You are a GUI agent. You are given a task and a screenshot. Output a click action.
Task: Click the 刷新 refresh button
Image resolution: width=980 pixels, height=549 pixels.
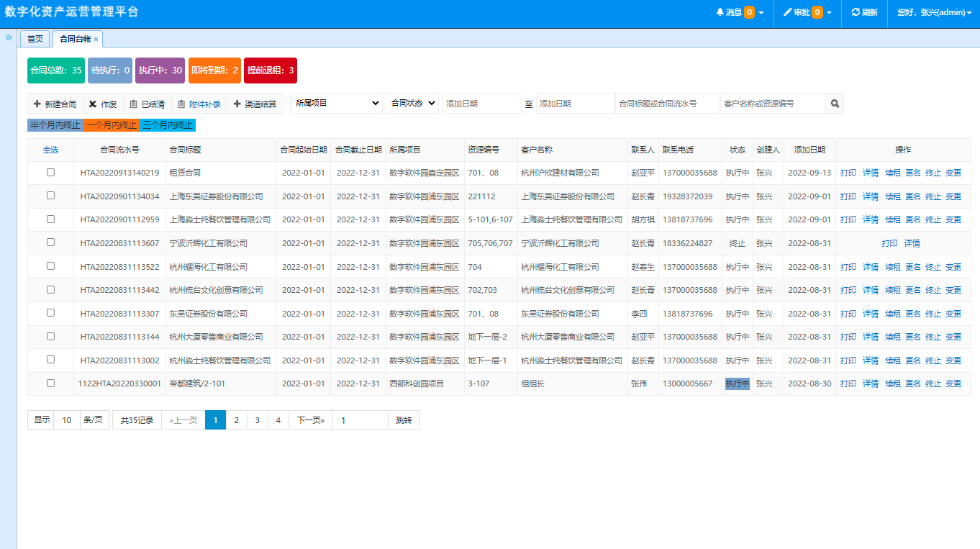click(865, 12)
